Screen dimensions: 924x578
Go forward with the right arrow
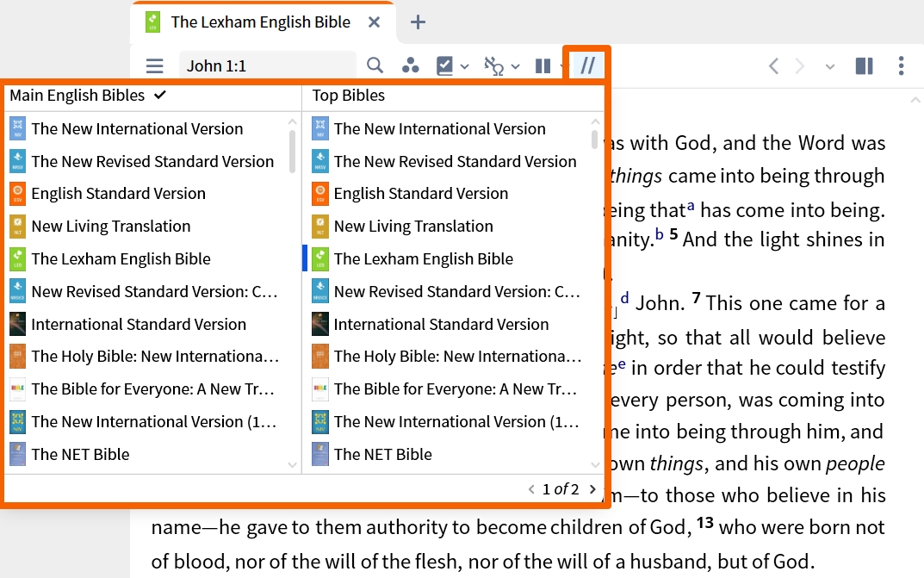click(x=800, y=65)
